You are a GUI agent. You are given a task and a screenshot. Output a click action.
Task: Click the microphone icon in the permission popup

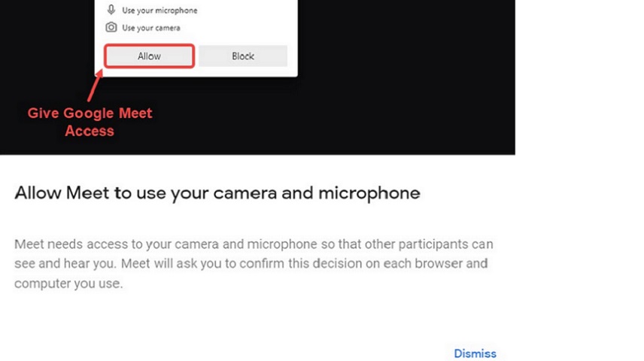point(111,9)
